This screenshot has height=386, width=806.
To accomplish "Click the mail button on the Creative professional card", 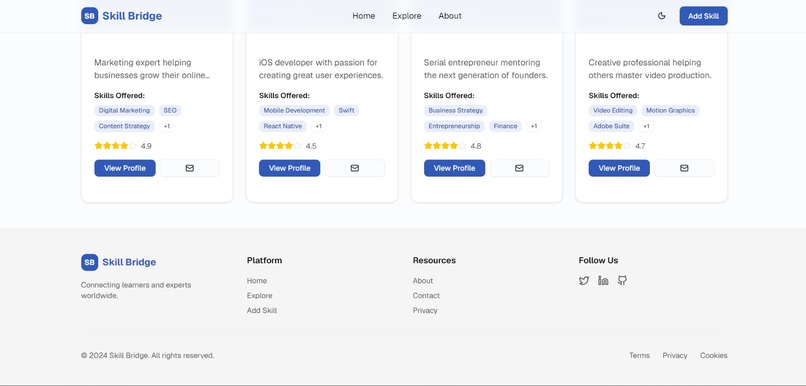I will [x=684, y=168].
